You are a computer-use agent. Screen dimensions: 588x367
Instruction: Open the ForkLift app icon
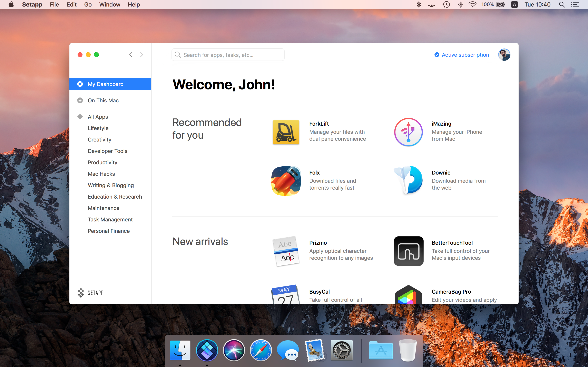[286, 132]
